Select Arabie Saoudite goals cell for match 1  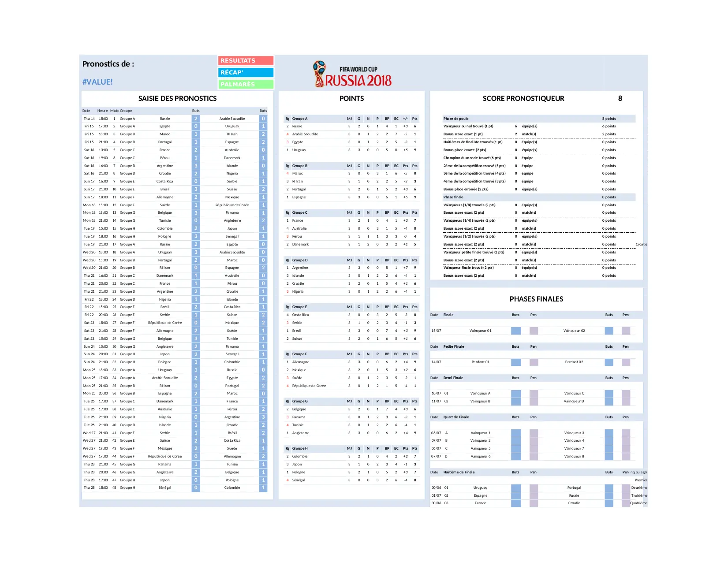point(263,119)
